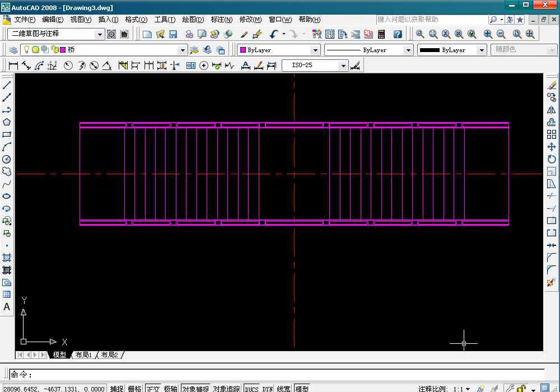560x392 pixels.
Task: Select the Revision Cloud tool
Action: [x=7, y=171]
